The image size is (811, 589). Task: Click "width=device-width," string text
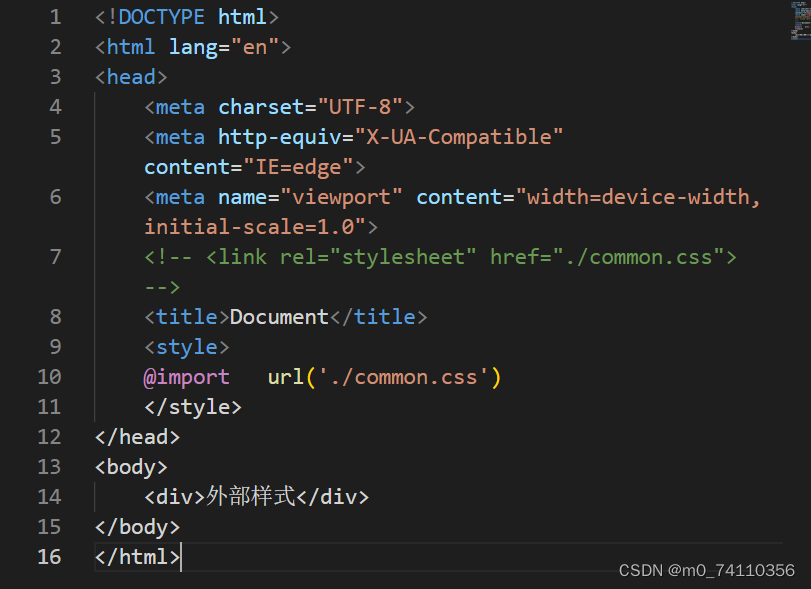[x=638, y=197]
